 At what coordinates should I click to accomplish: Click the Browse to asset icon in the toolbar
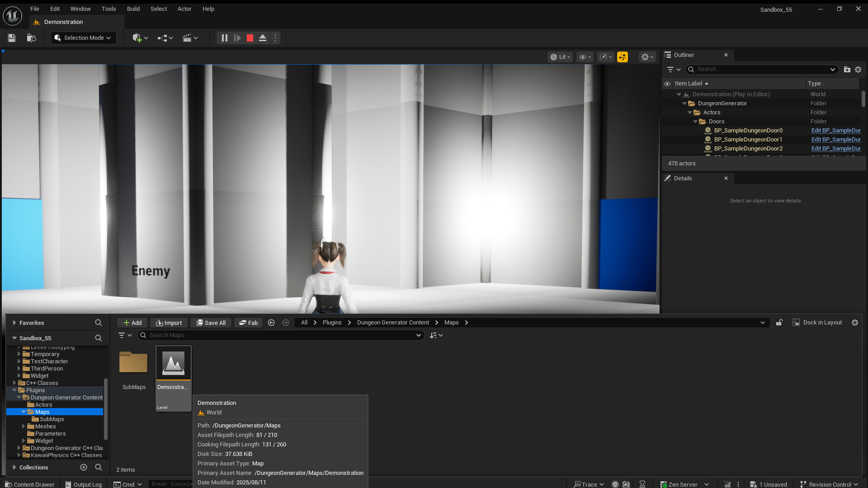click(31, 38)
